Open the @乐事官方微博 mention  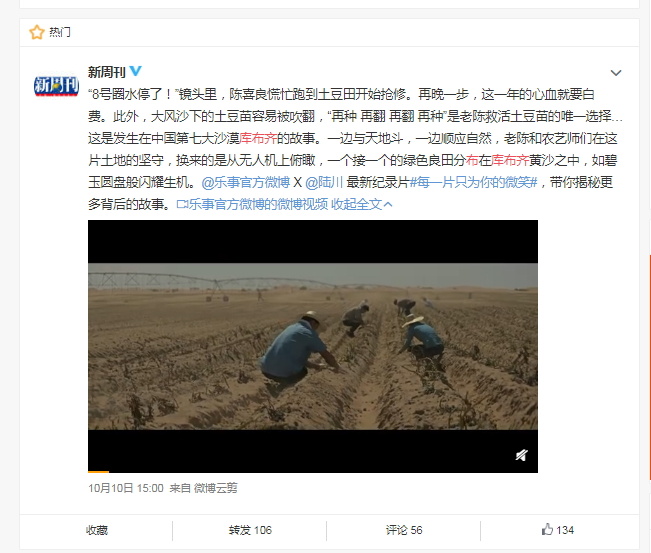[246, 182]
